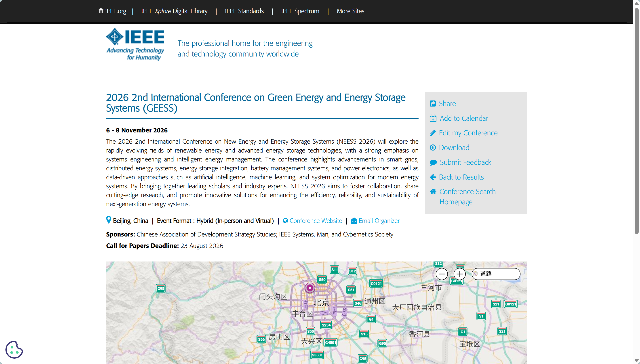640x364 pixels.
Task: Open IEEE Spectrum site
Action: click(x=300, y=11)
